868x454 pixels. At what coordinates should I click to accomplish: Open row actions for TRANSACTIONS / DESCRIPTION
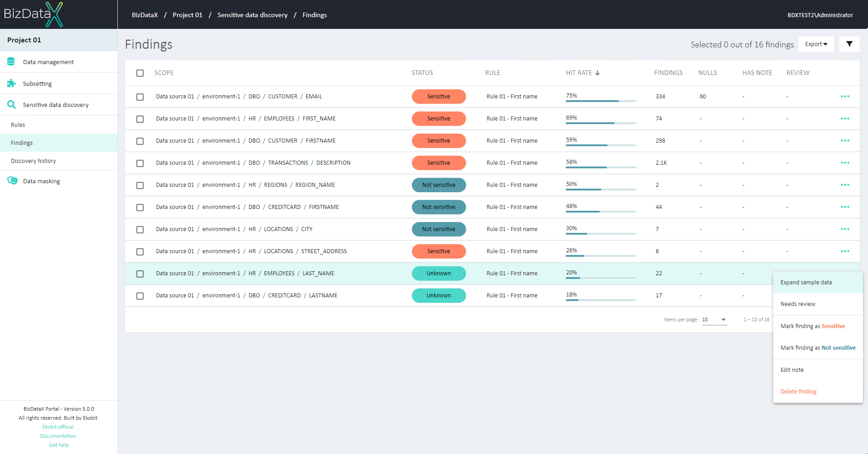845,163
